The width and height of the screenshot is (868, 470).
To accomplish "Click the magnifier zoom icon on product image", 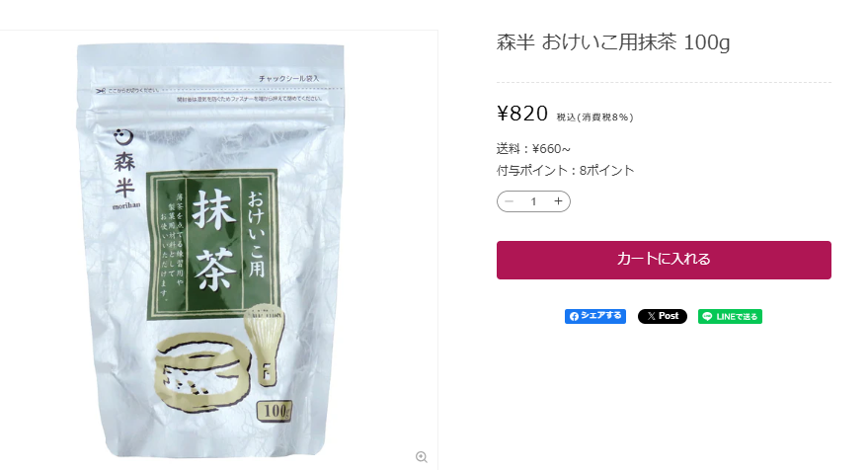I will tap(422, 457).
